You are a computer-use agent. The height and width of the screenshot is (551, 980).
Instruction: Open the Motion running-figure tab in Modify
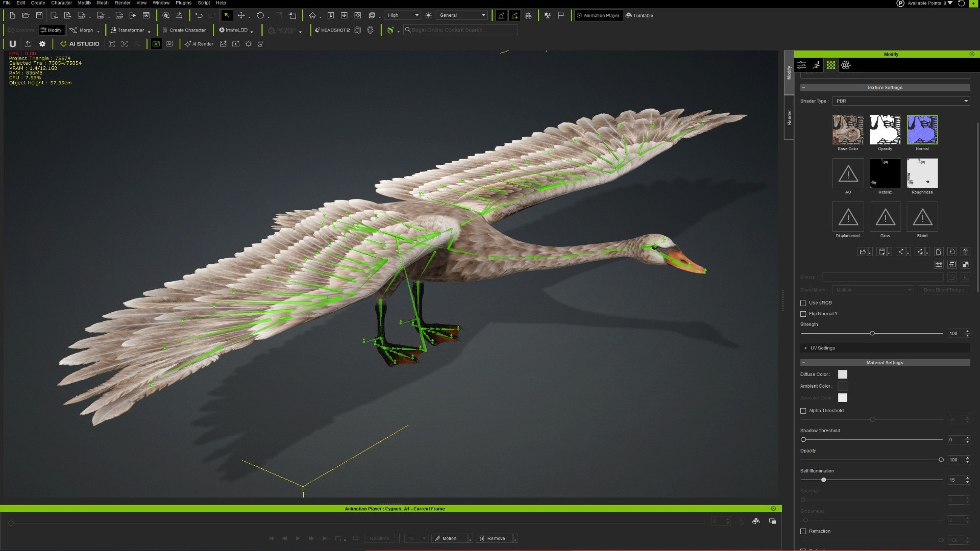(816, 65)
